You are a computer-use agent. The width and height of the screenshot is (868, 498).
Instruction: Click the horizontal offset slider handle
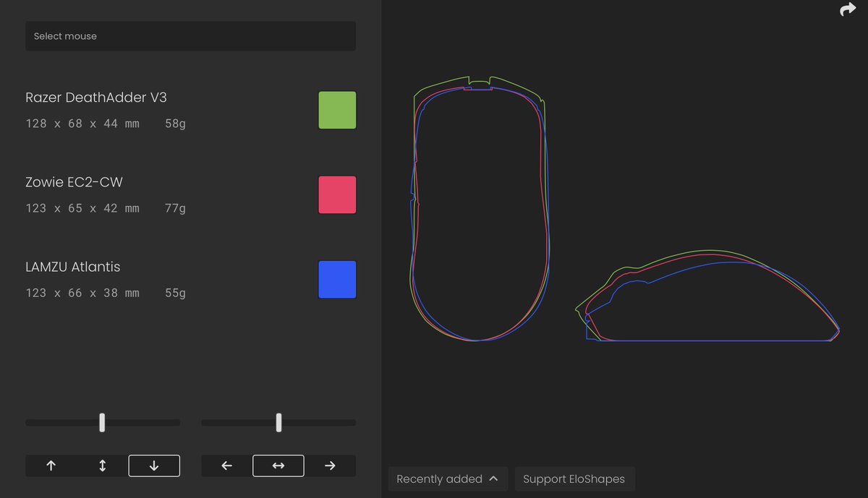tap(278, 423)
